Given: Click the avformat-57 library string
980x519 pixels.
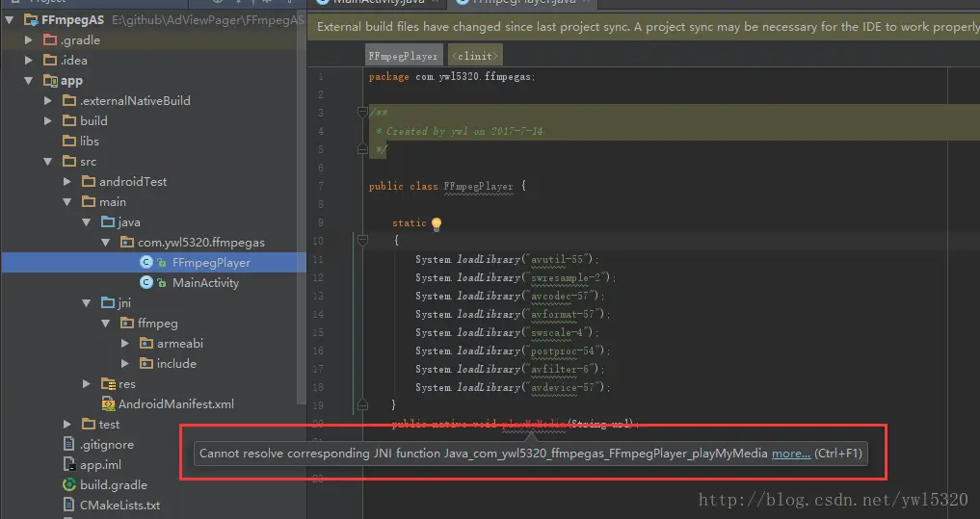Looking at the screenshot, I should click(x=568, y=314).
